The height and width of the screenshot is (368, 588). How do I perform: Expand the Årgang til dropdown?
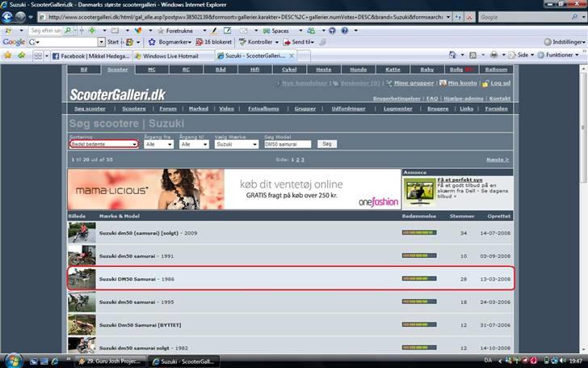point(195,144)
